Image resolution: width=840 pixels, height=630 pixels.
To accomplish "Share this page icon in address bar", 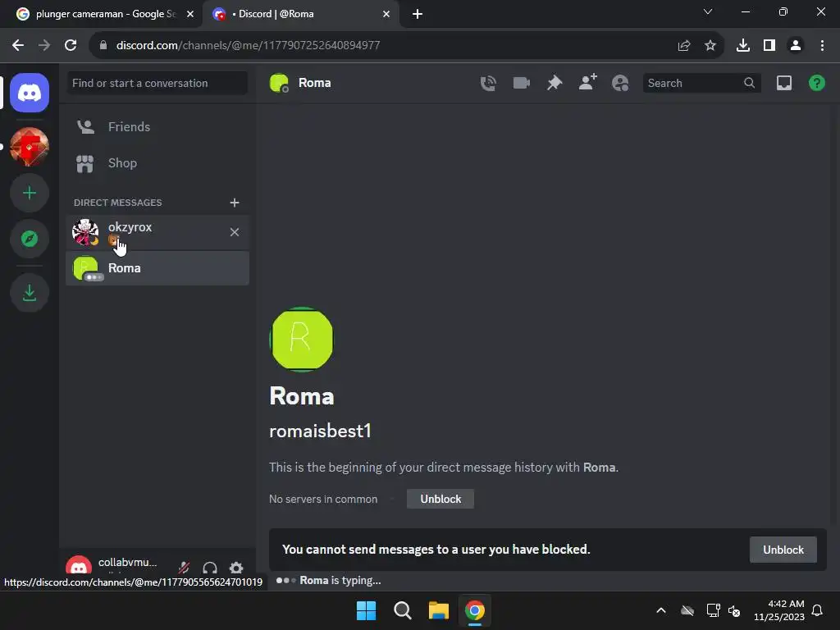I will (684, 46).
